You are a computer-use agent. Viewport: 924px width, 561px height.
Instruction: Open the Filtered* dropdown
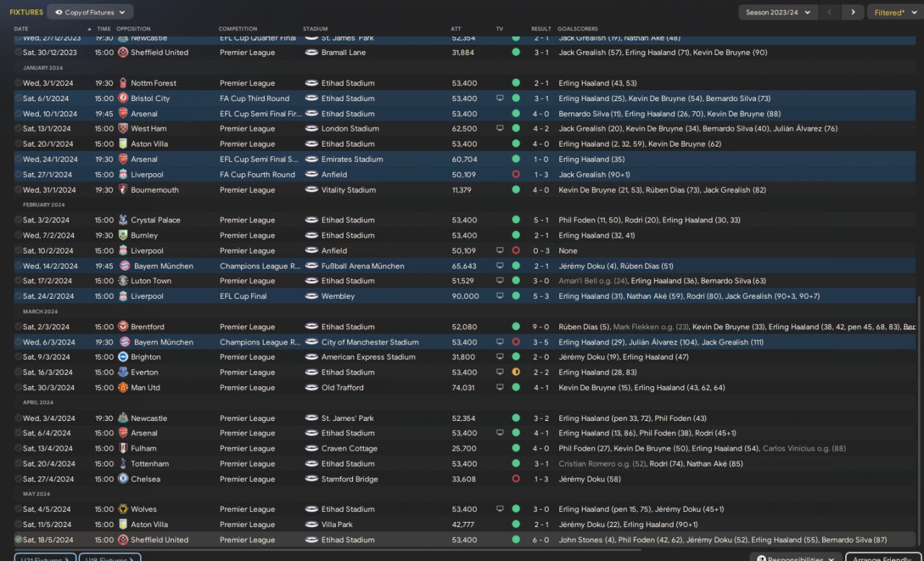[x=894, y=12]
